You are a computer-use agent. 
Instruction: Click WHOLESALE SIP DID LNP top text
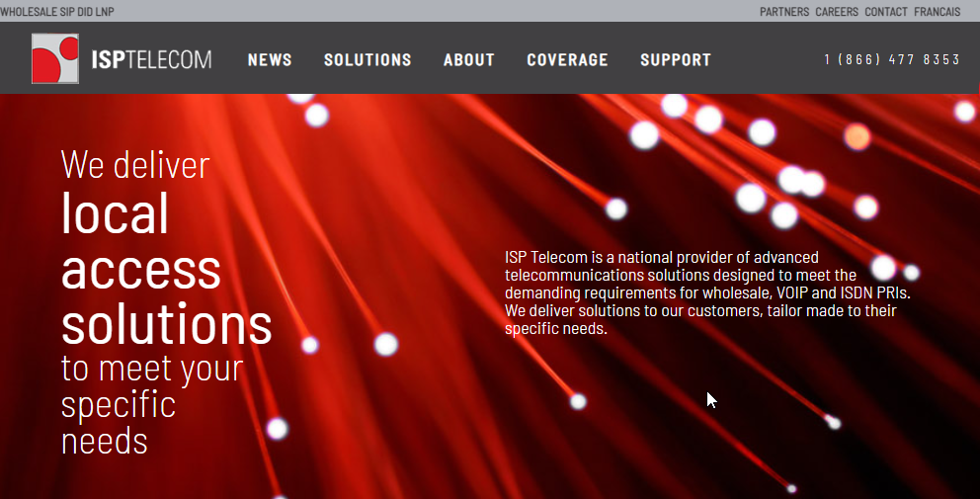[57, 11]
